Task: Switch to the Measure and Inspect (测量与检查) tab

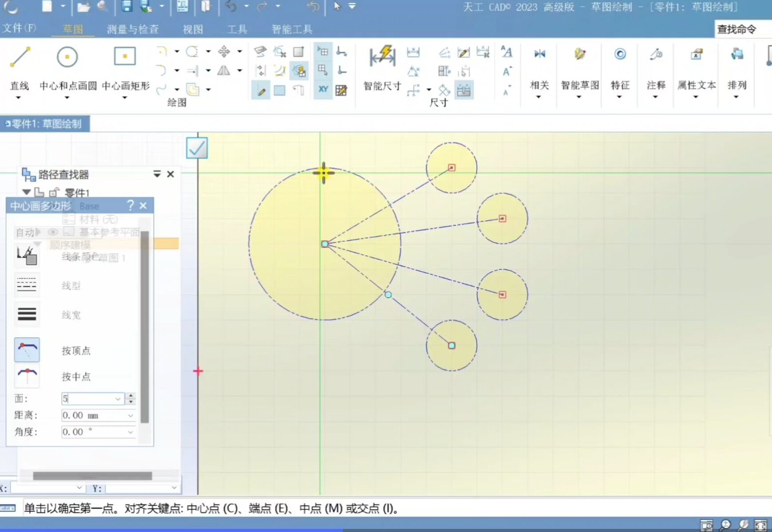Action: (133, 29)
